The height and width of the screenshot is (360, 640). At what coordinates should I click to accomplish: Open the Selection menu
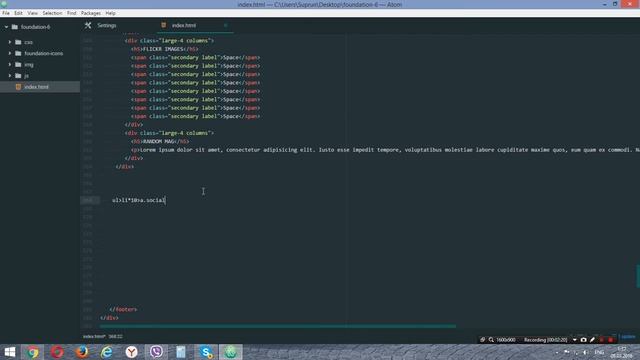coord(52,13)
